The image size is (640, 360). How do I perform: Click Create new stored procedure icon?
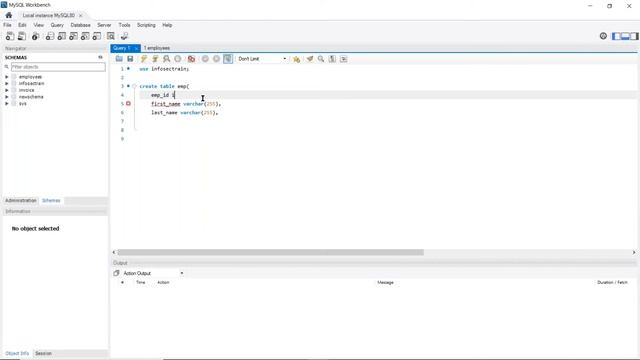click(x=85, y=36)
